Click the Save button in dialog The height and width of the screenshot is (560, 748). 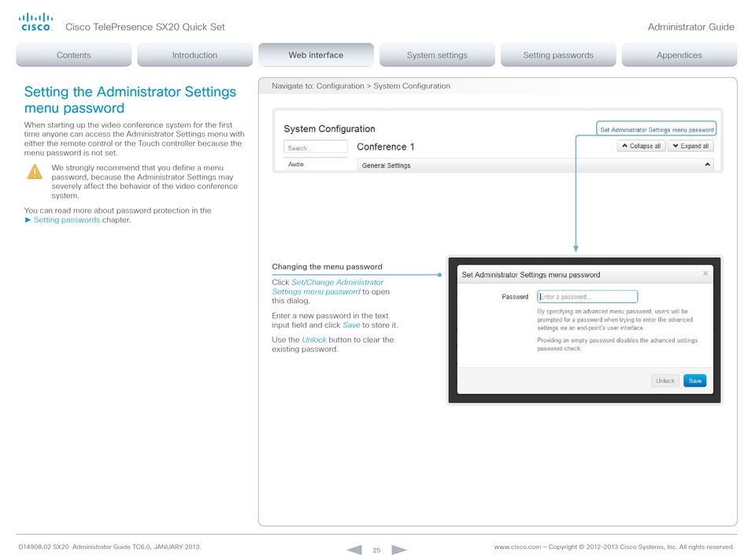point(694,380)
